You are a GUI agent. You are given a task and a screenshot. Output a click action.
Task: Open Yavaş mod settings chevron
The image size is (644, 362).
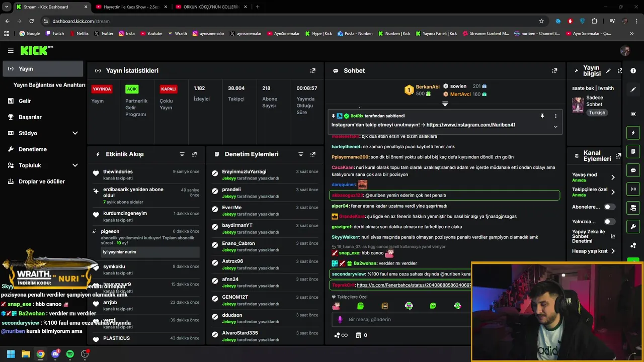613,177
